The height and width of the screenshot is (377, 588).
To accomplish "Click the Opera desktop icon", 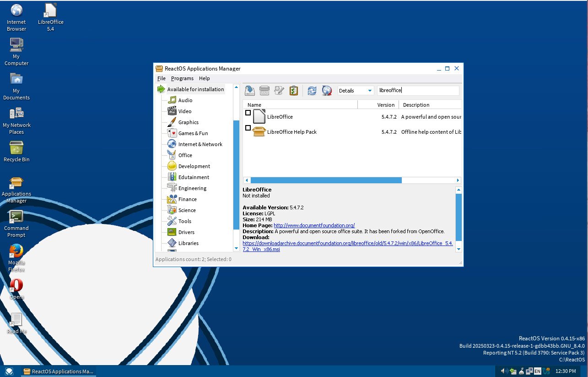I will (16, 289).
